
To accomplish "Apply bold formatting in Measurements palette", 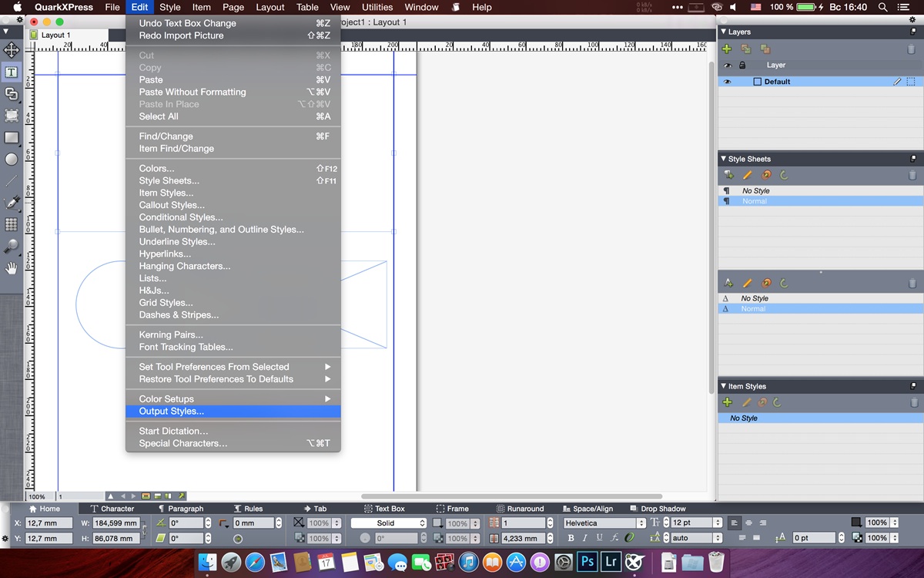I will pos(571,538).
